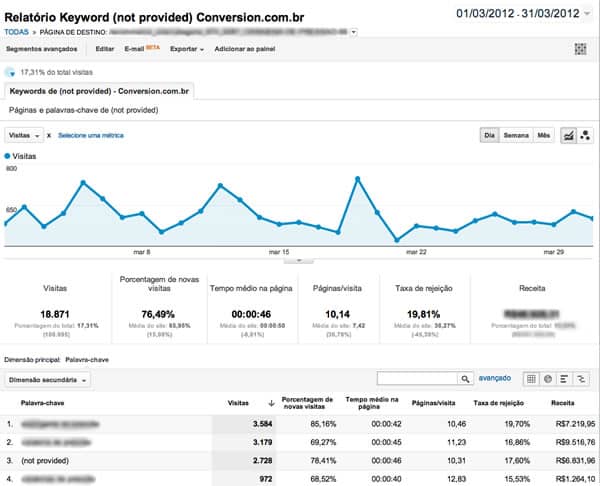Viewport: 600px width, 486px height.
Task: Sort by the Tempo médio na página column header
Action: [372, 403]
